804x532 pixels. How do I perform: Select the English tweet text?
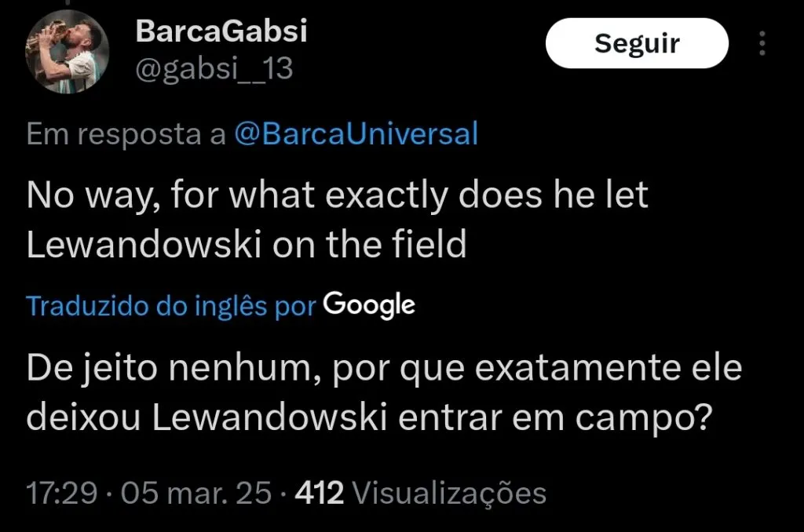coord(338,218)
